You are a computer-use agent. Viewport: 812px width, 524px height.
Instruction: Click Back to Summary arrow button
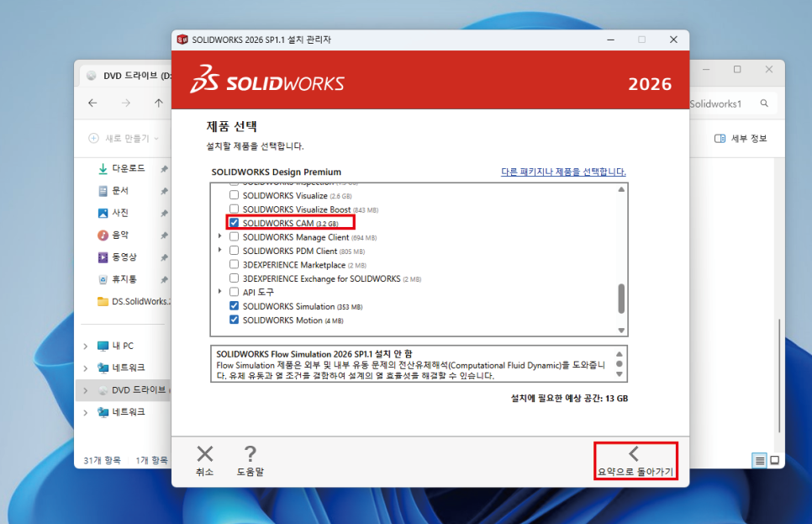[635, 461]
